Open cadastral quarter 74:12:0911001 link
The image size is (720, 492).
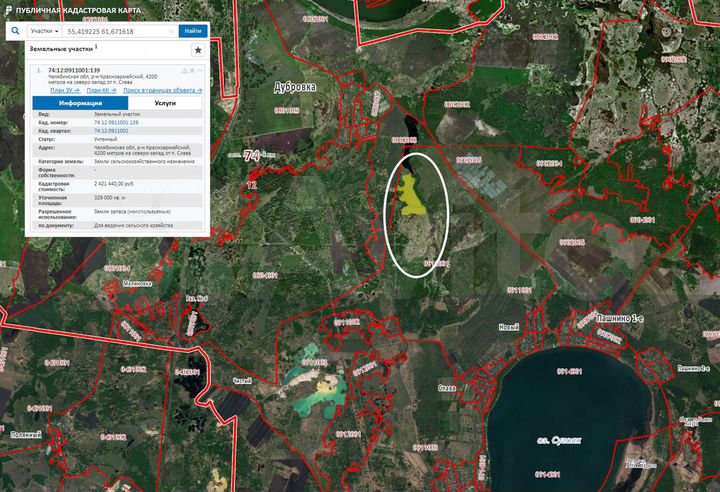coord(111,130)
